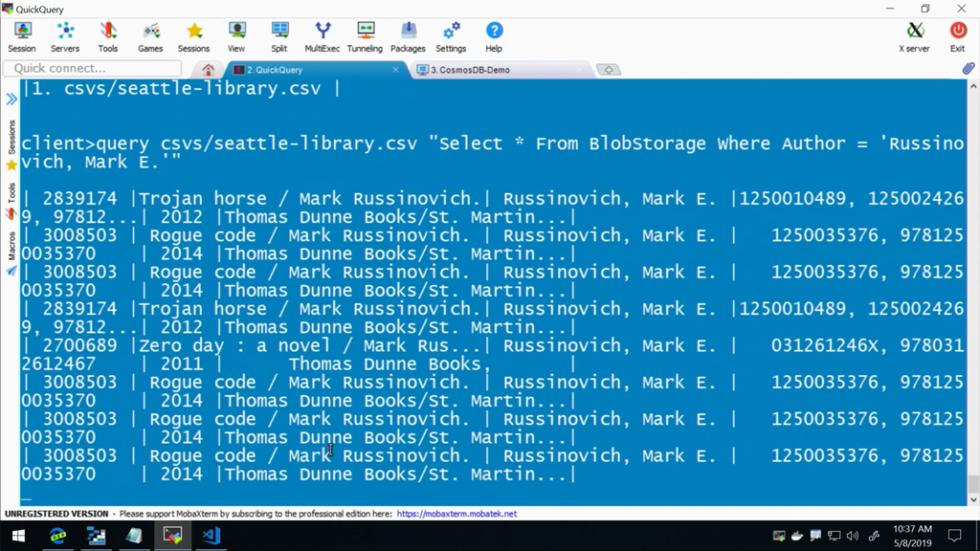
Task: Open Visual Studio Code from taskbar
Action: pos(212,536)
